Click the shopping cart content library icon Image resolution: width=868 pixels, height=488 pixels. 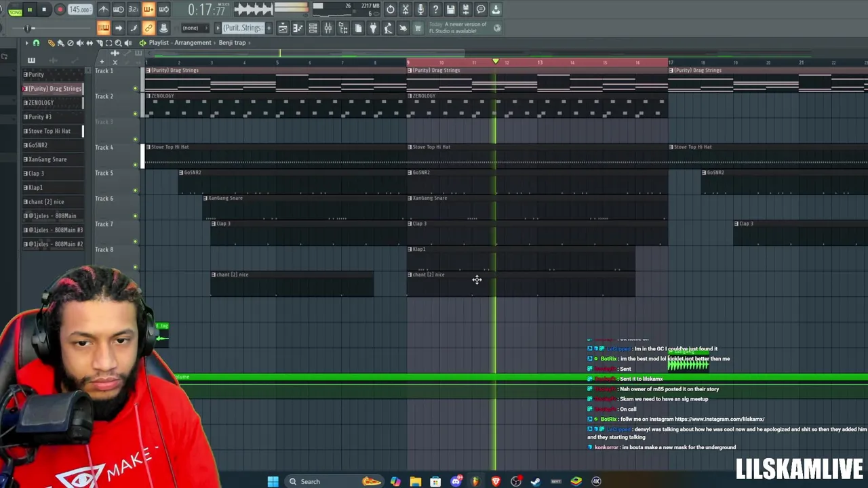click(418, 28)
